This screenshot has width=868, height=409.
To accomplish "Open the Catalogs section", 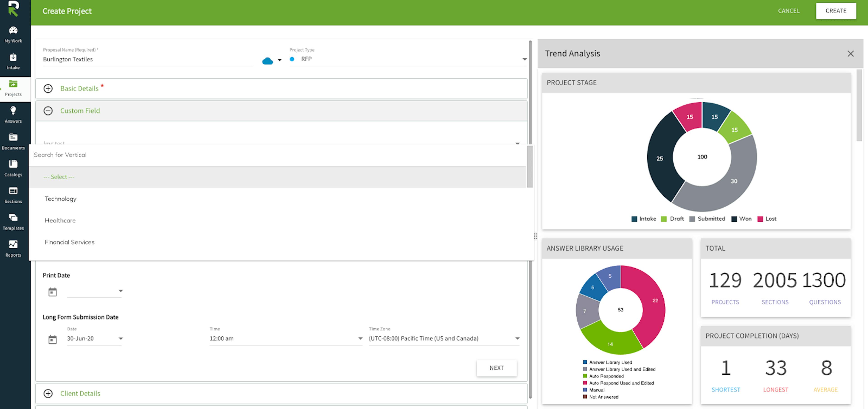I will point(13,167).
